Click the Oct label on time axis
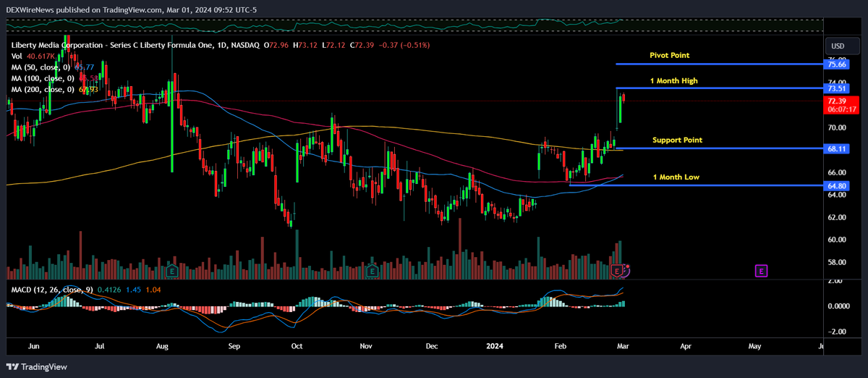Screen dimensions: 868x378 coord(297,347)
